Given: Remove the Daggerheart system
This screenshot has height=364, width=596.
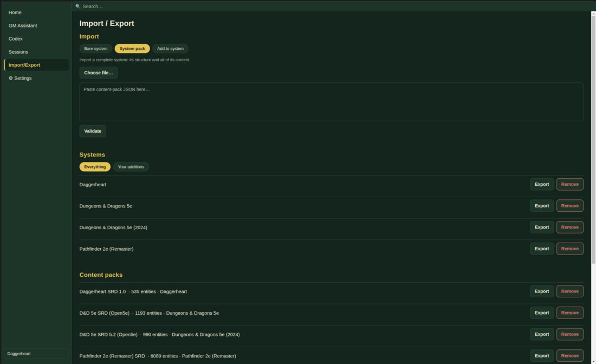Looking at the screenshot, I should point(570,184).
